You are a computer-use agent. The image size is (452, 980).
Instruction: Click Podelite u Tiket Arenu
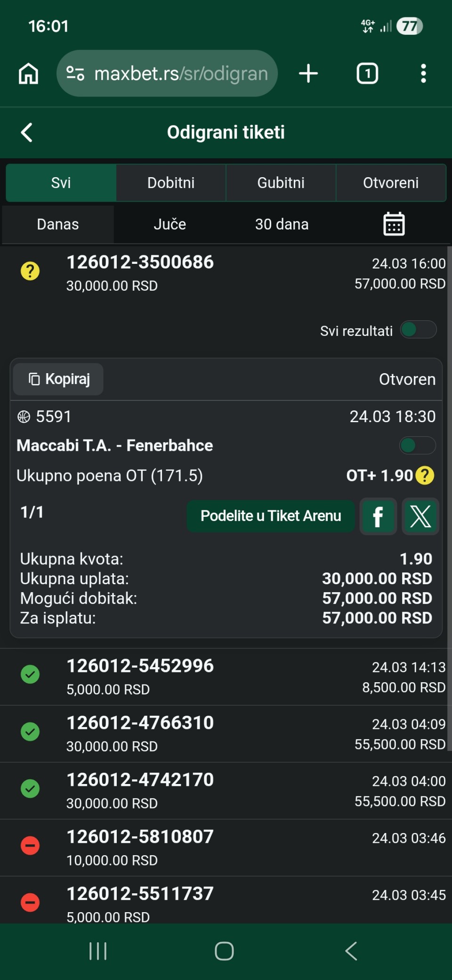click(x=271, y=516)
